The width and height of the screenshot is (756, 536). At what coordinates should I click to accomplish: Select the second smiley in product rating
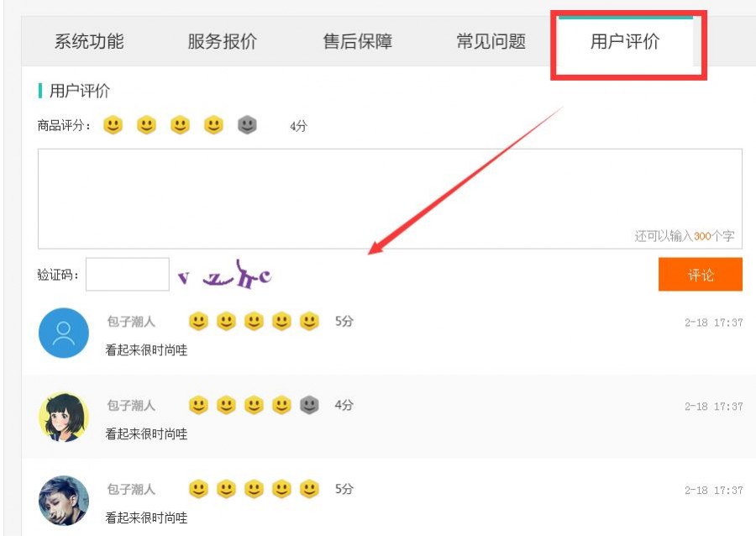(x=146, y=125)
